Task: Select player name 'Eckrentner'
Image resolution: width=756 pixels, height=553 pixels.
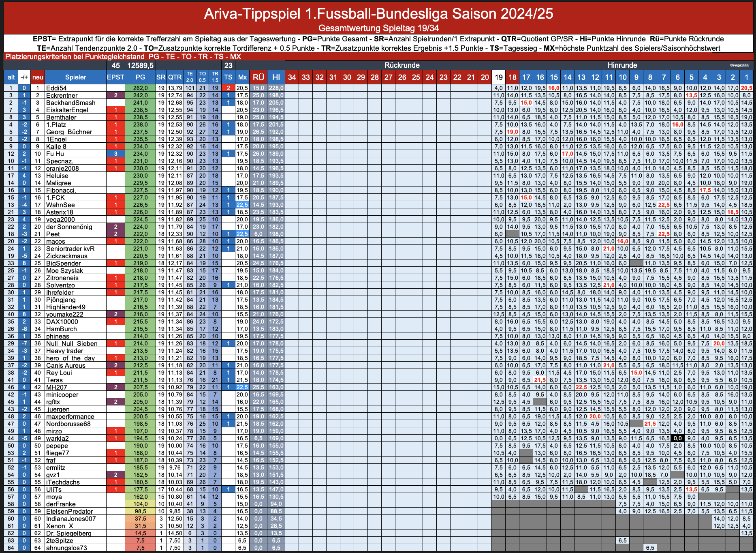Action: [x=62, y=95]
